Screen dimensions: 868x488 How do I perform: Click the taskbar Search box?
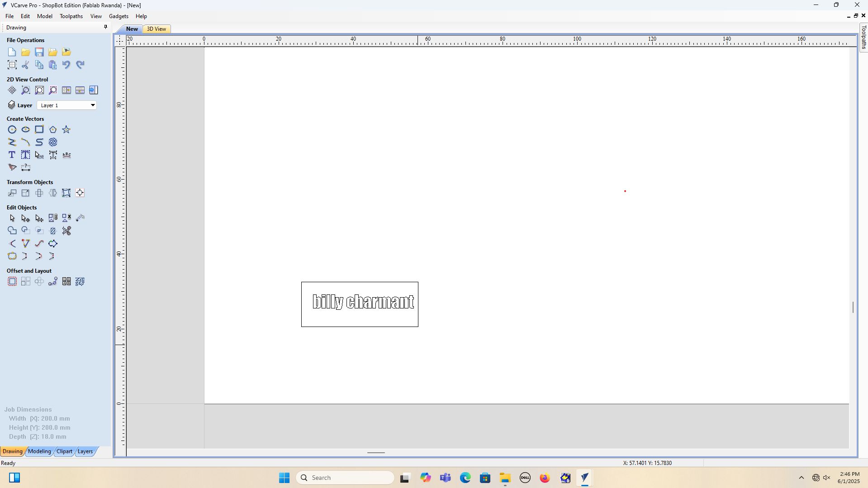[x=345, y=478]
